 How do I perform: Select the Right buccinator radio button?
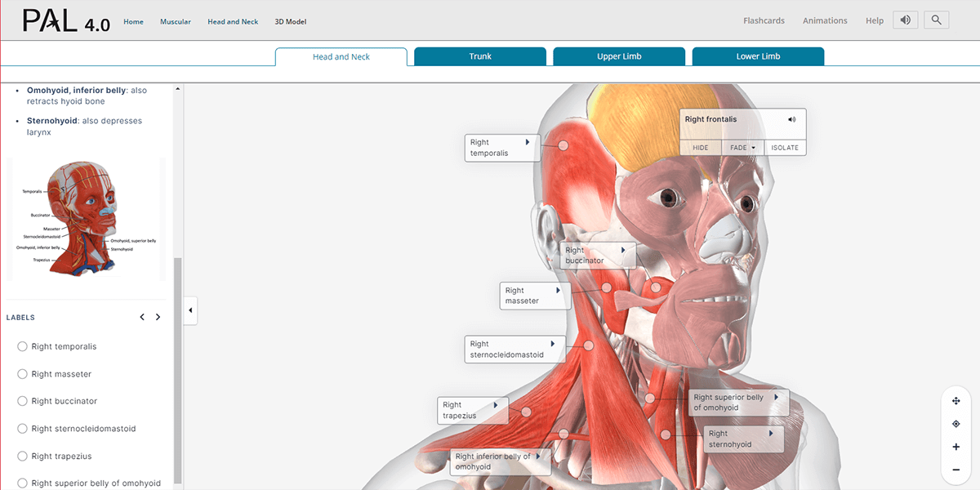click(x=23, y=402)
